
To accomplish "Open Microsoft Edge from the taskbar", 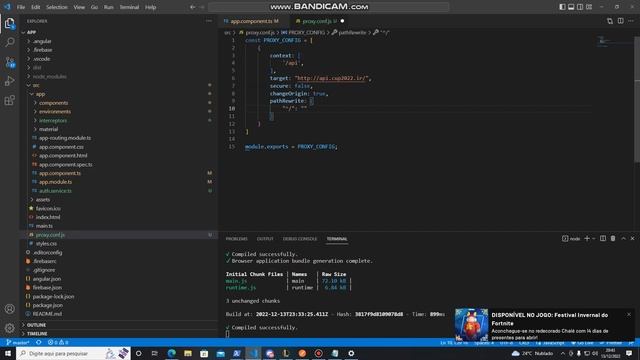I will click(x=171, y=353).
